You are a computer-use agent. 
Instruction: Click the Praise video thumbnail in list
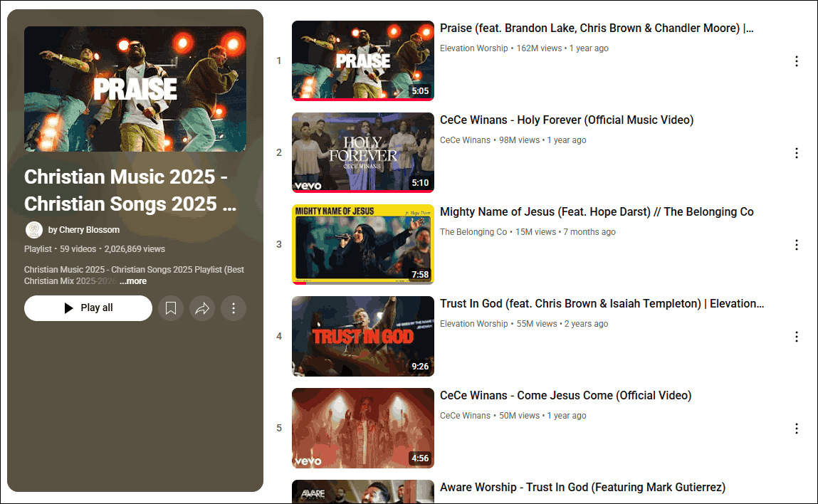tap(362, 61)
